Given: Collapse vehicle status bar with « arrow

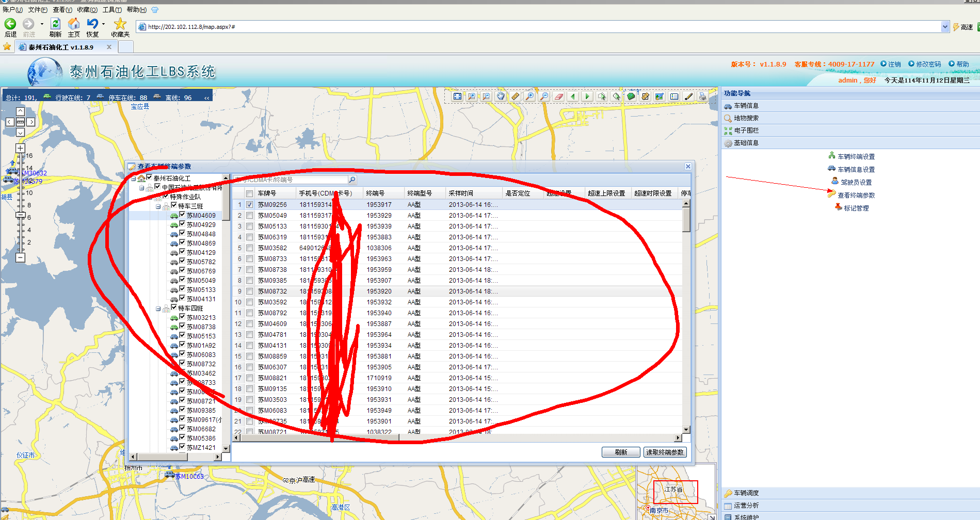Looking at the screenshot, I should [207, 98].
